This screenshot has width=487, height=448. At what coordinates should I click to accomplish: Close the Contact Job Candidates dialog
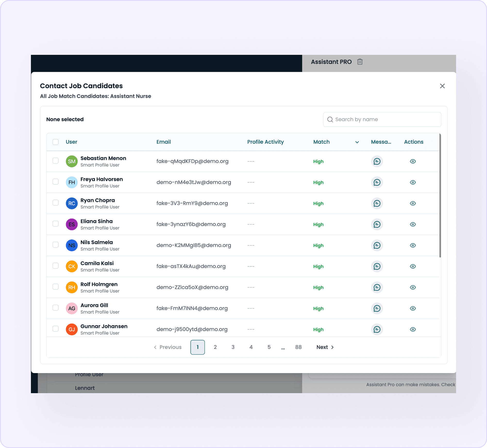(x=442, y=86)
